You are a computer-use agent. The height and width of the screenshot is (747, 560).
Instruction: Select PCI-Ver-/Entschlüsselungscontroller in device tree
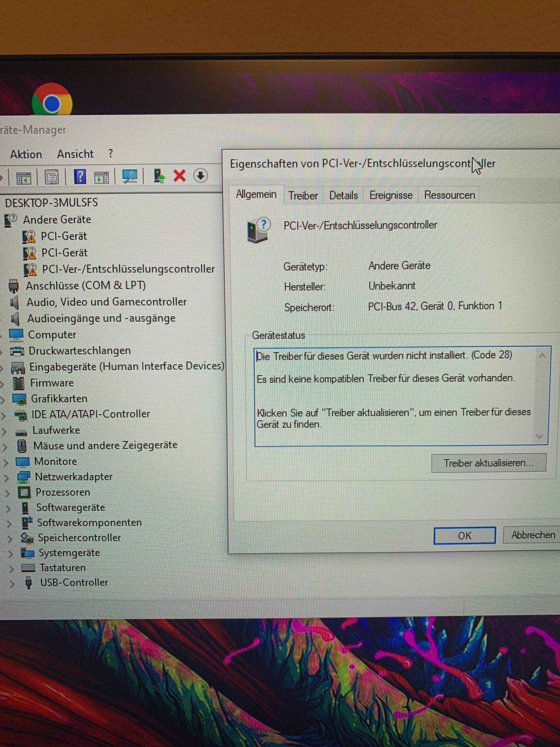tap(128, 269)
